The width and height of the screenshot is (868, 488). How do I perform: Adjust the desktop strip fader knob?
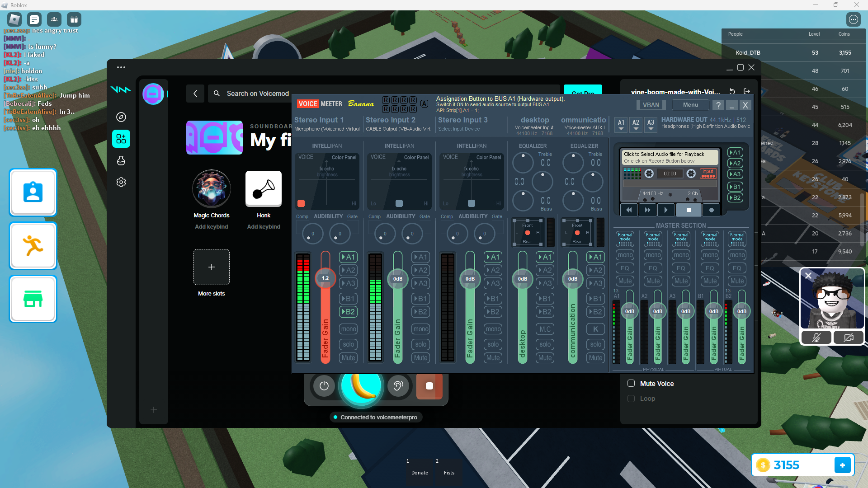click(x=523, y=279)
